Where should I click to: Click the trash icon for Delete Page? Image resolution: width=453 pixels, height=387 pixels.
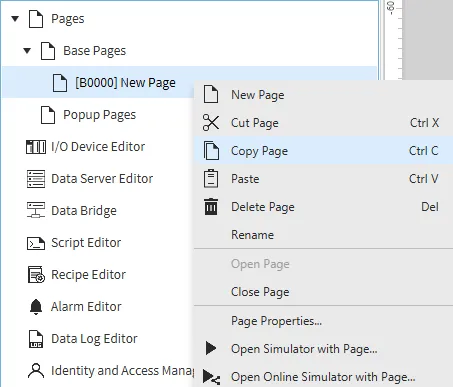(x=211, y=207)
